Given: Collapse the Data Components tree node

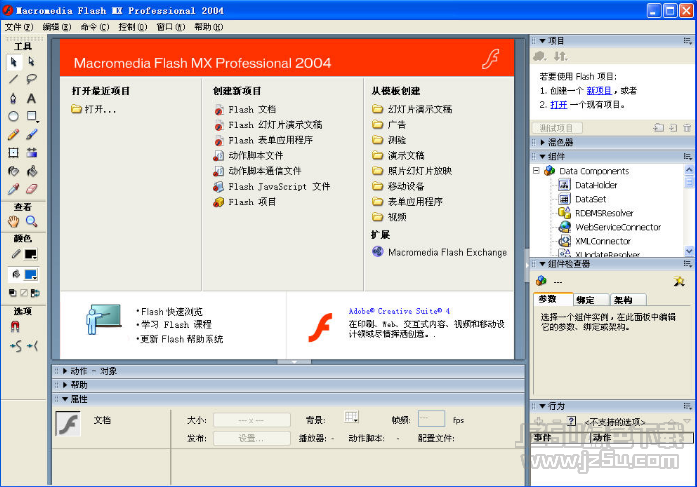Looking at the screenshot, I should click(536, 171).
